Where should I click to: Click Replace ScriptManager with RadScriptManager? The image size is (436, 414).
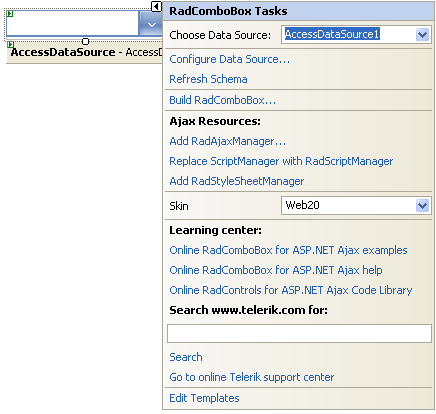pyautogui.click(x=281, y=161)
